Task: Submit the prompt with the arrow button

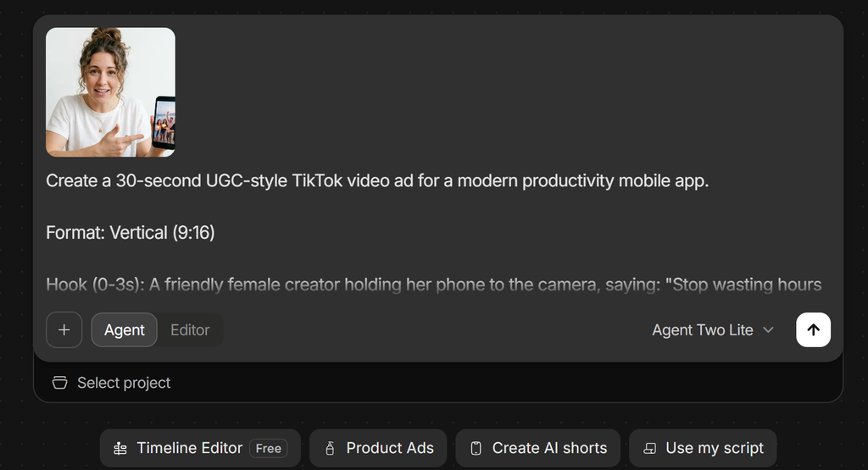Action: 813,330
